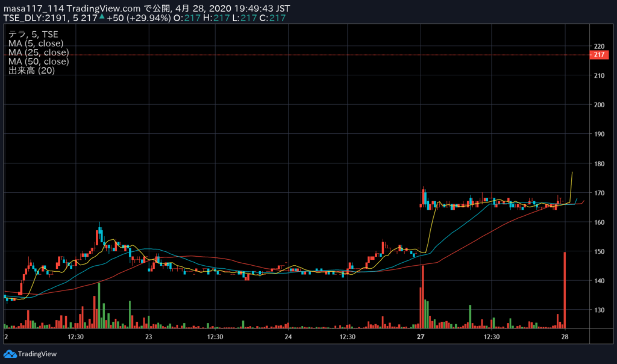Select the MA (50, close) indicator label
The height and width of the screenshot is (364, 617).
point(39,61)
